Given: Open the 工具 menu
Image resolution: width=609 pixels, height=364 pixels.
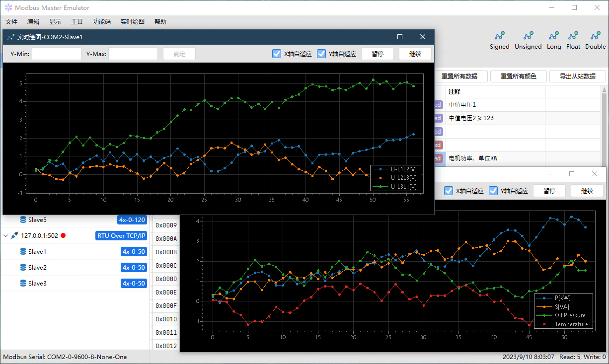Looking at the screenshot, I should pos(77,22).
